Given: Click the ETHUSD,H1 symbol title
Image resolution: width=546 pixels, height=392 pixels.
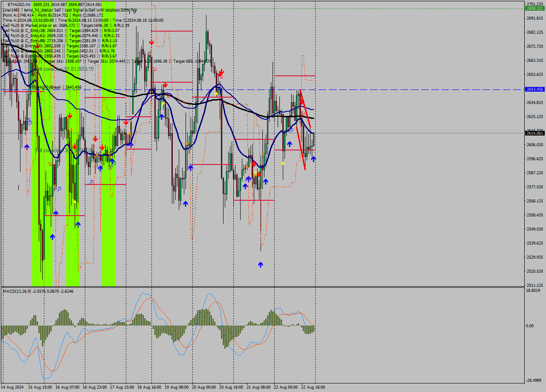Looking at the screenshot, I should [x=19, y=4].
